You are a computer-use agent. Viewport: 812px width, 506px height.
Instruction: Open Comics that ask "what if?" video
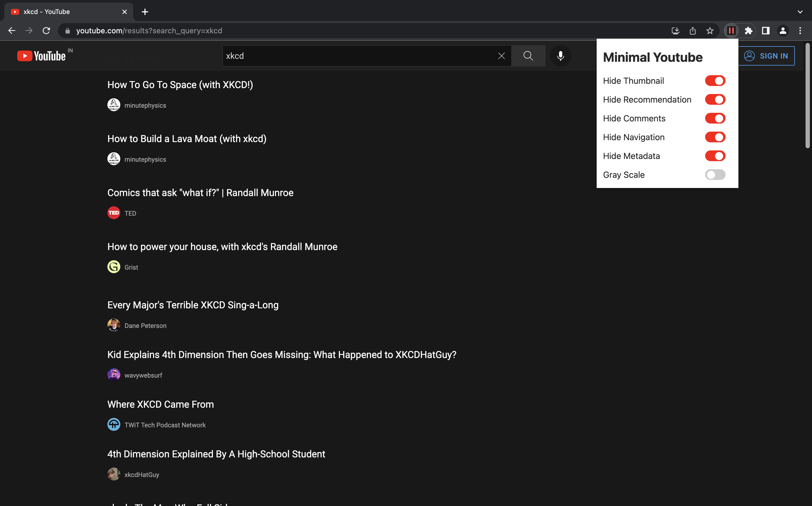coord(200,193)
